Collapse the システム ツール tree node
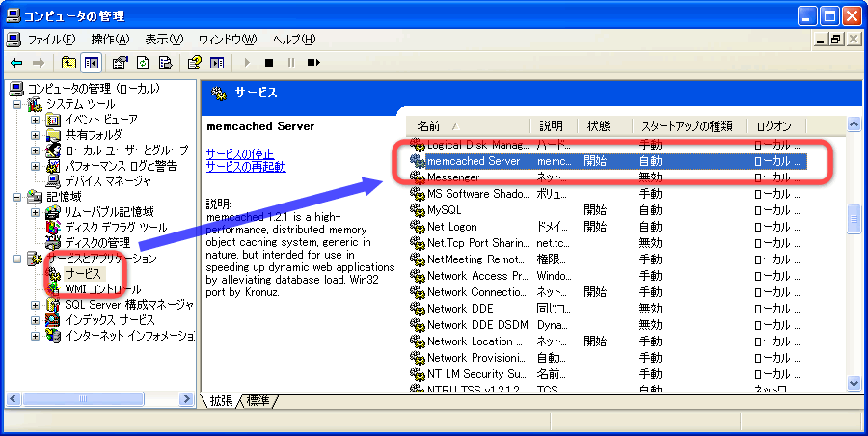868x436 pixels. (x=17, y=104)
